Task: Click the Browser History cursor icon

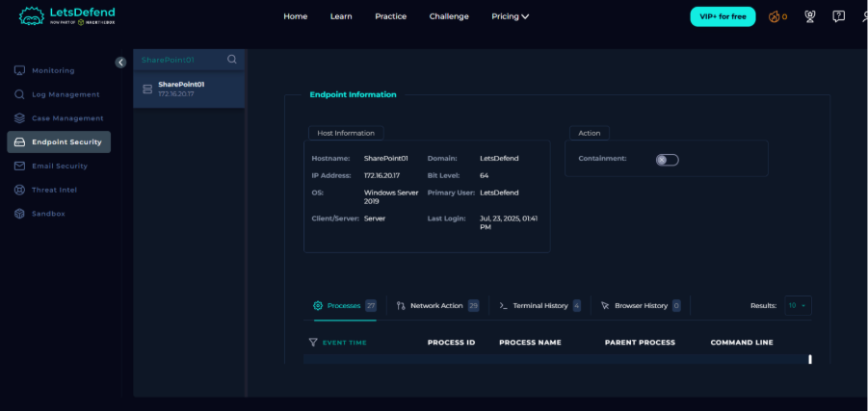Action: point(605,306)
